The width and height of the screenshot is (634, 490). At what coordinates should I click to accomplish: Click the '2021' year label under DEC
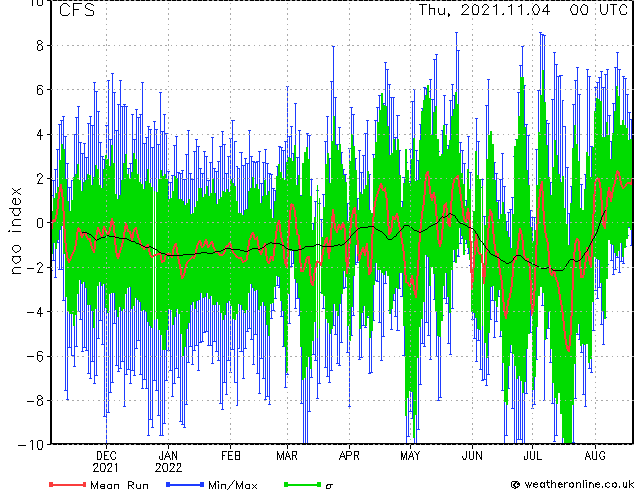coord(106,468)
